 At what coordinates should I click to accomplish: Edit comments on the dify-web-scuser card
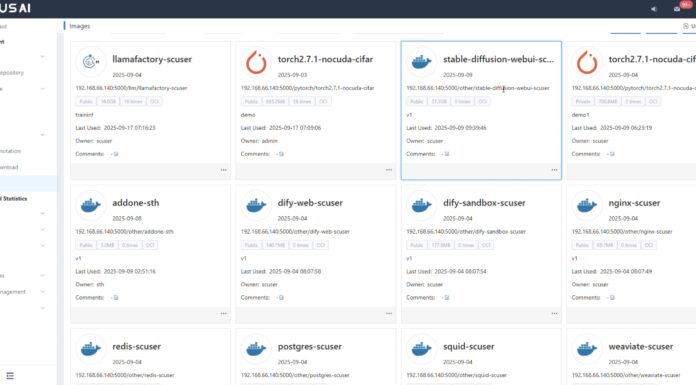pyautogui.click(x=281, y=298)
